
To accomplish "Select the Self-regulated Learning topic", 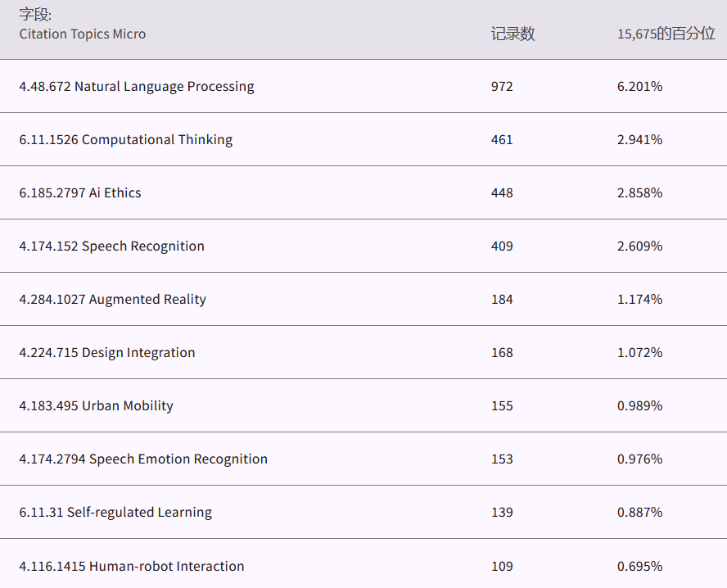I will click(115, 512).
